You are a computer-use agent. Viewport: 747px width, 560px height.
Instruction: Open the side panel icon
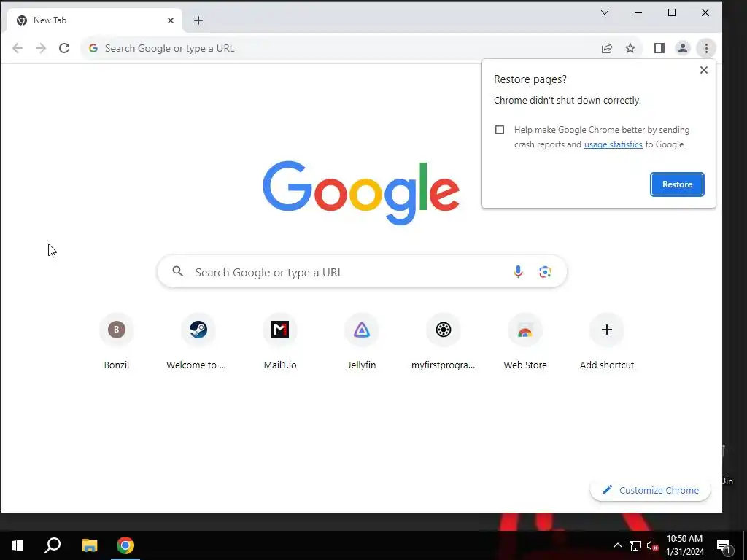[659, 48]
